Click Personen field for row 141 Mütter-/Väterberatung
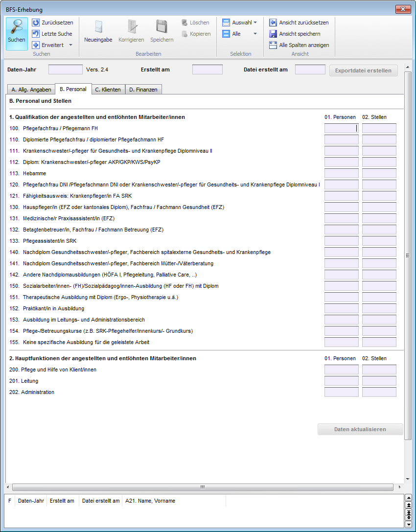The height and width of the screenshot is (532, 416). [x=341, y=263]
